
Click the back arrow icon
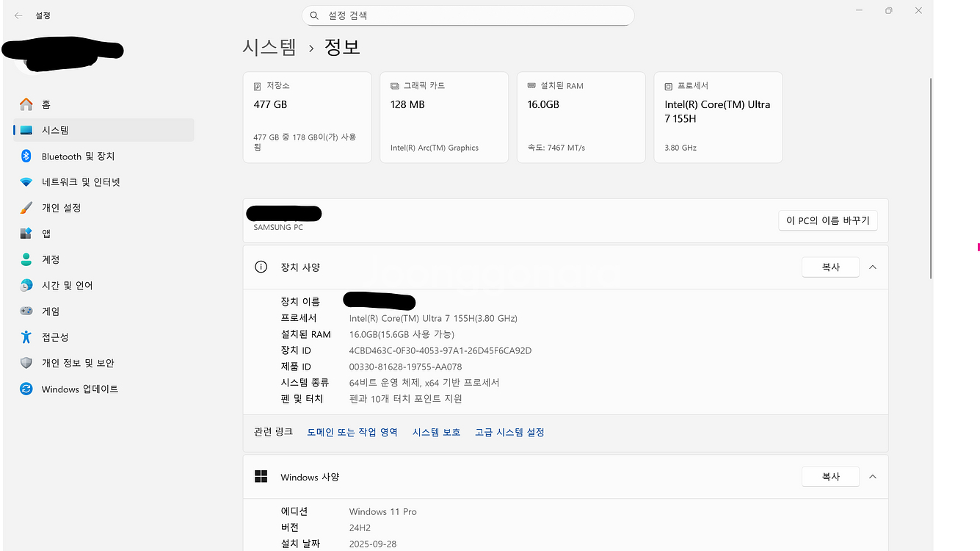(x=18, y=15)
